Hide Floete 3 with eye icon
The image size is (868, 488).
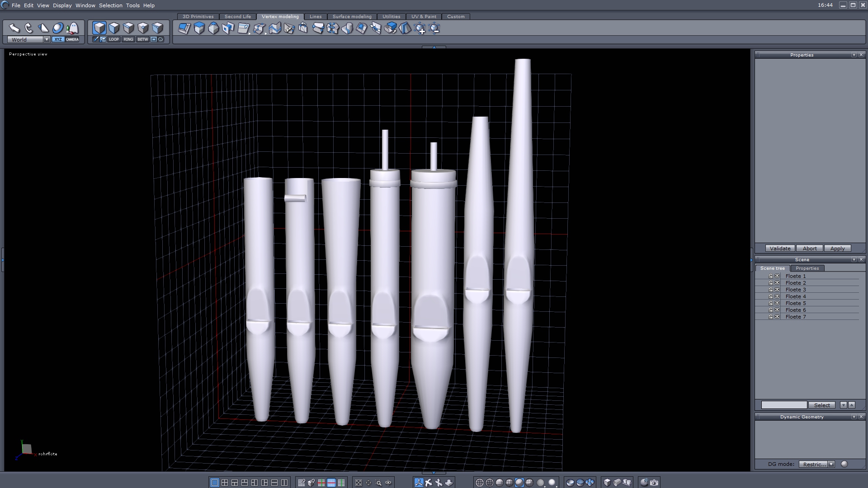[777, 290]
